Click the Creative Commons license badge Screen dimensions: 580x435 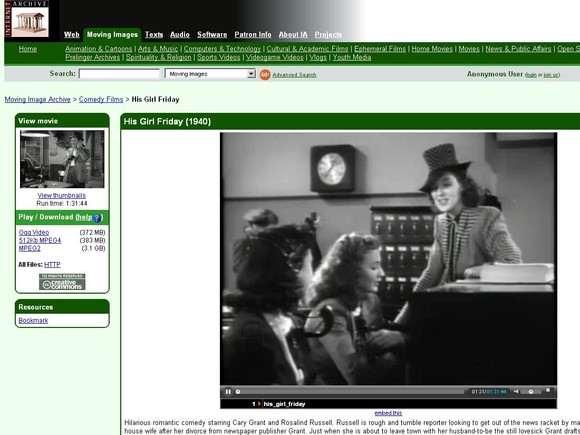point(62,282)
